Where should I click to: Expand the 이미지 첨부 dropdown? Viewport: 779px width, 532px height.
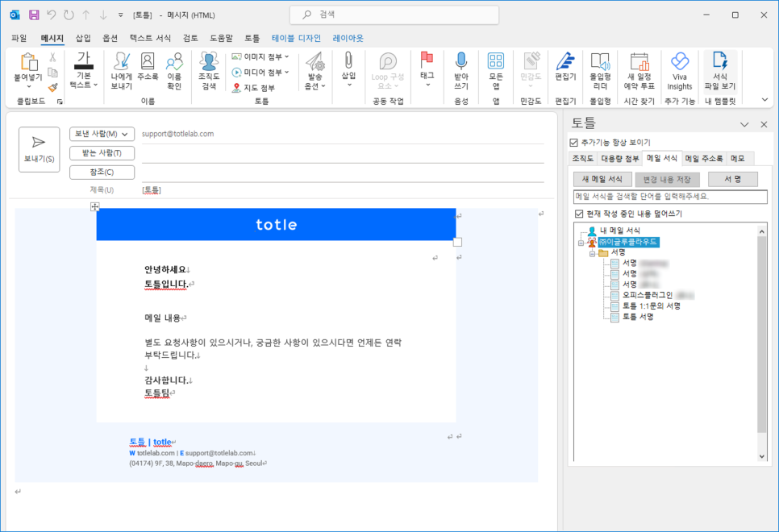point(286,56)
